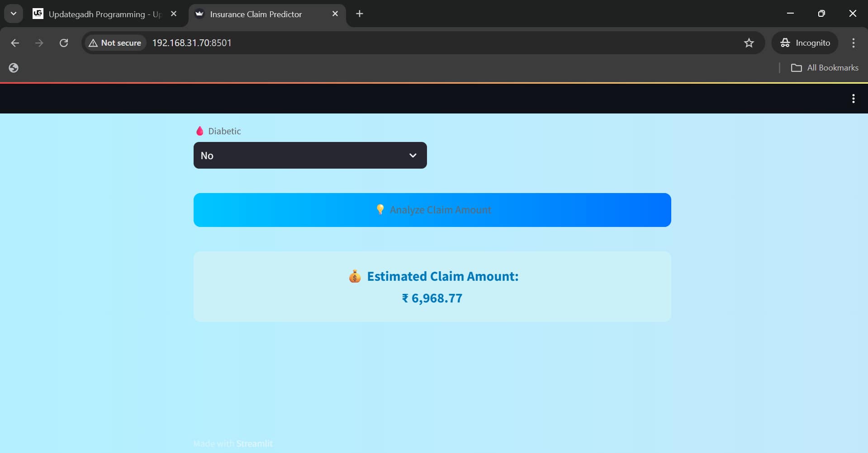Click the forward navigation arrow

[39, 42]
